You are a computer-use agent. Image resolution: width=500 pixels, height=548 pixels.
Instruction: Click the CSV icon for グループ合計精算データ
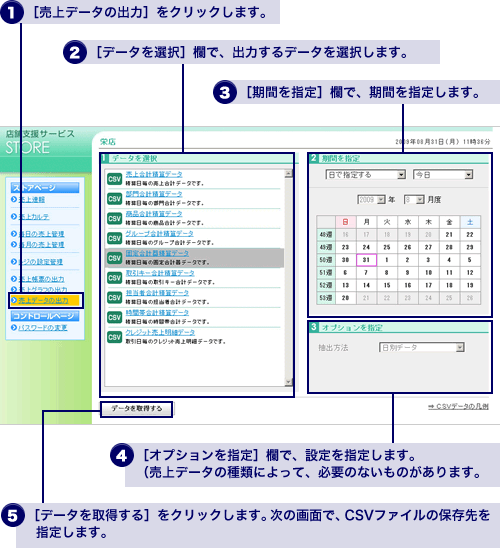click(114, 238)
